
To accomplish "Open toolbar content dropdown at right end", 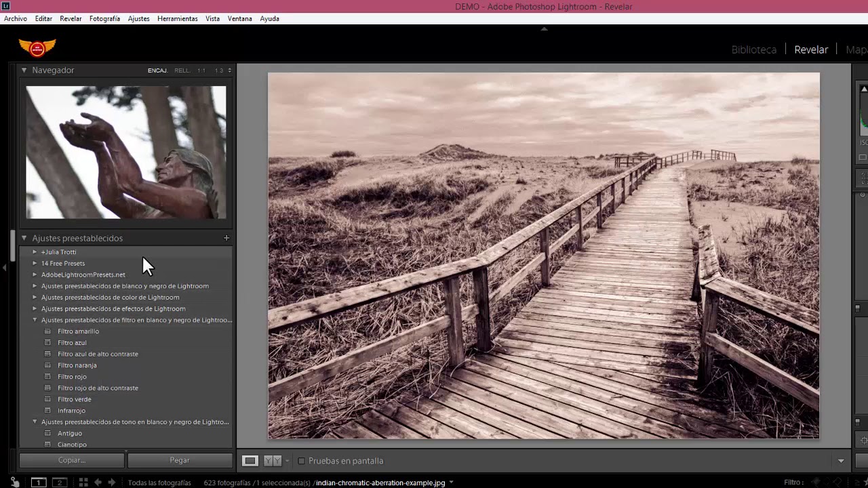I will 841,461.
